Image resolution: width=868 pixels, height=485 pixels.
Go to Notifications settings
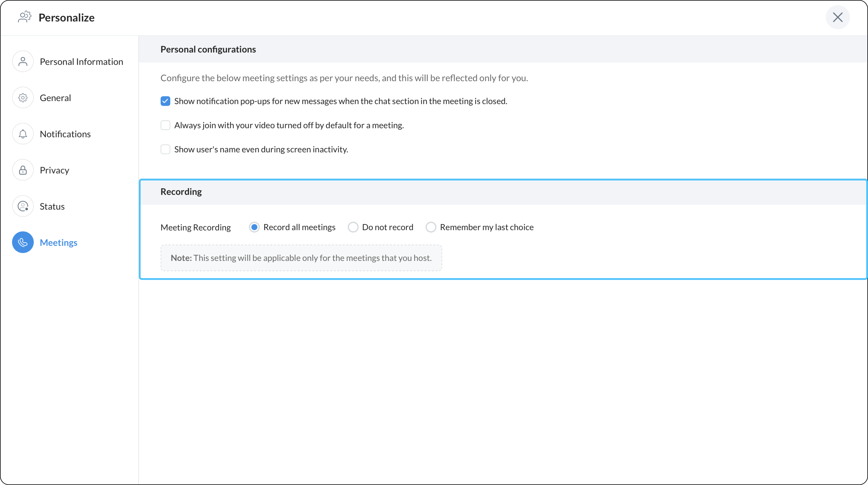pos(65,134)
